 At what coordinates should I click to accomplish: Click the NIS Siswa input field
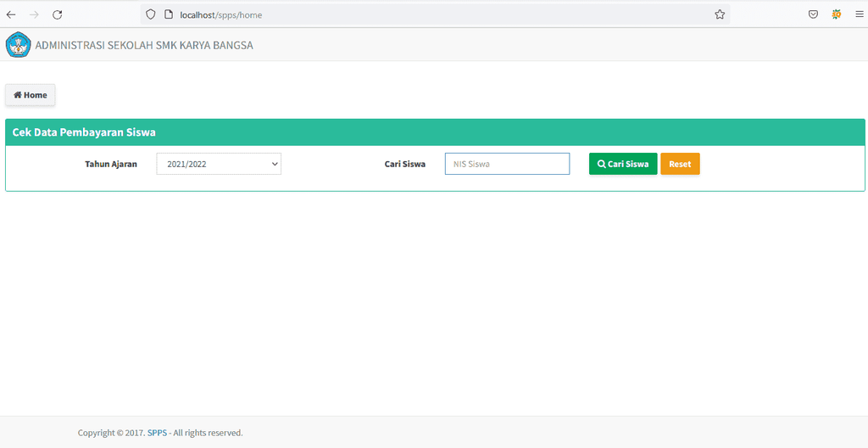coord(507,164)
